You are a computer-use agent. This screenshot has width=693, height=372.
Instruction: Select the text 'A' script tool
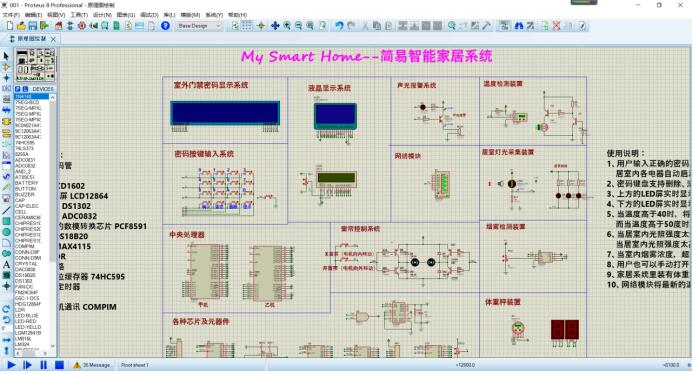pos(6,265)
